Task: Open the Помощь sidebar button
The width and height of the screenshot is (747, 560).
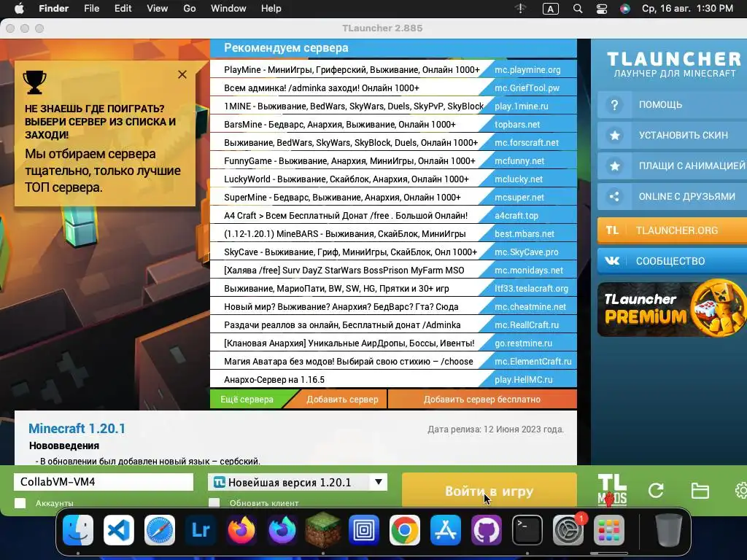Action: (x=672, y=105)
